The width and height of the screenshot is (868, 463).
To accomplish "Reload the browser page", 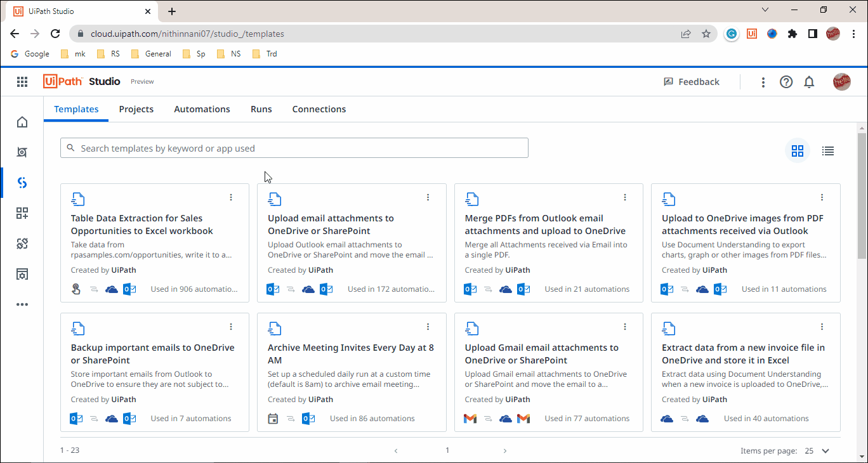I will (56, 34).
